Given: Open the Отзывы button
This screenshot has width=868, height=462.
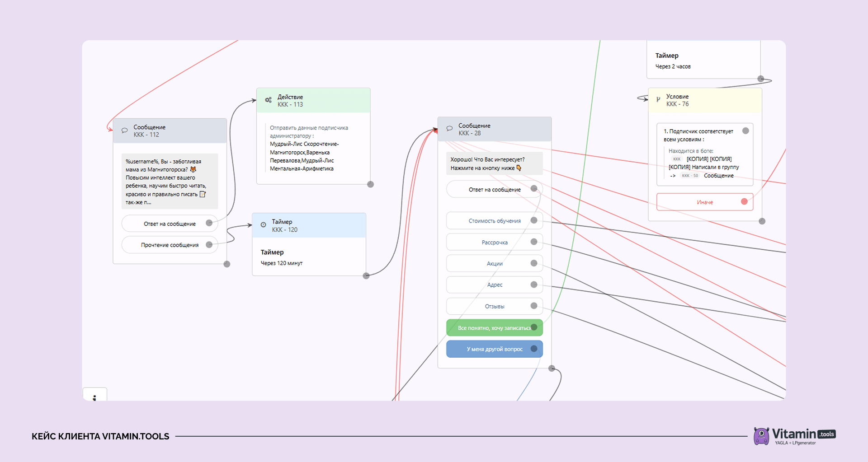Looking at the screenshot, I should [x=495, y=306].
